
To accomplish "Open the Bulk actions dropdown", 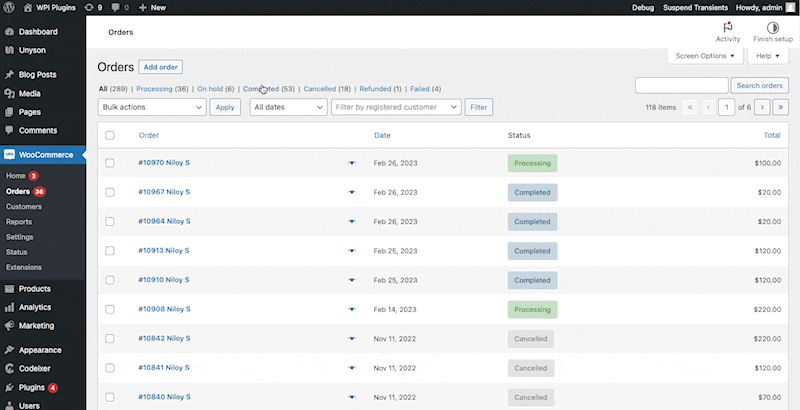I will 152,107.
